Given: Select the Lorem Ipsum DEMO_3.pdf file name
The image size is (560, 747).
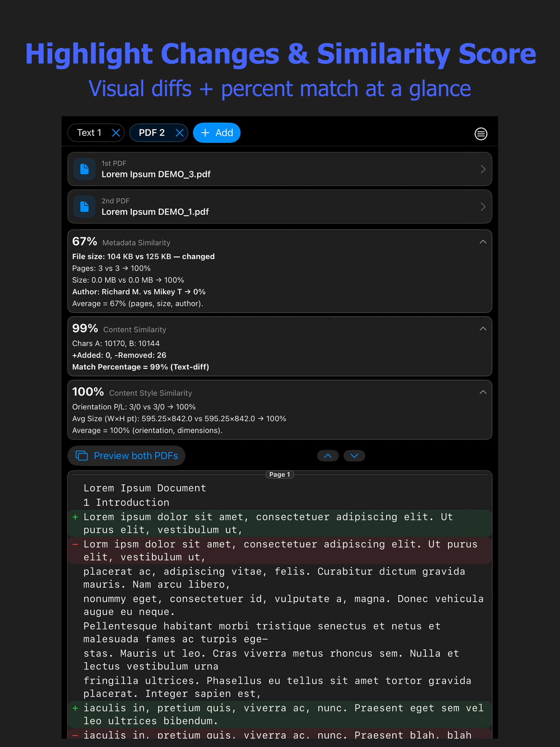Looking at the screenshot, I should tap(156, 174).
